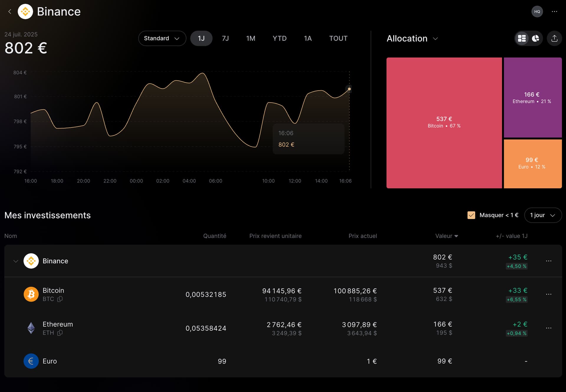This screenshot has width=566, height=392.
Task: Open the Standard chart mode dropdown
Action: pyautogui.click(x=162, y=38)
